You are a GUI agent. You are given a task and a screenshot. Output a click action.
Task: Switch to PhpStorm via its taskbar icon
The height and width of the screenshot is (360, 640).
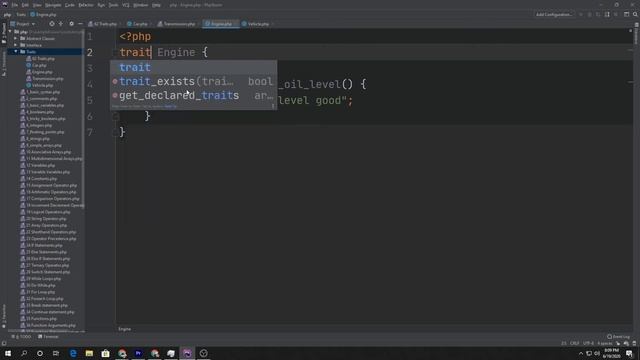click(x=187, y=353)
